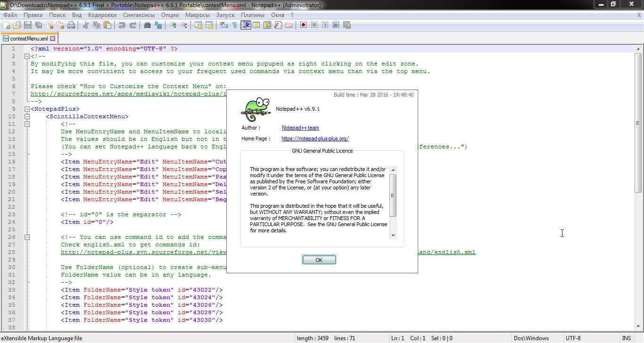Open the Кодировки menu
The width and height of the screenshot is (644, 343).
click(102, 15)
